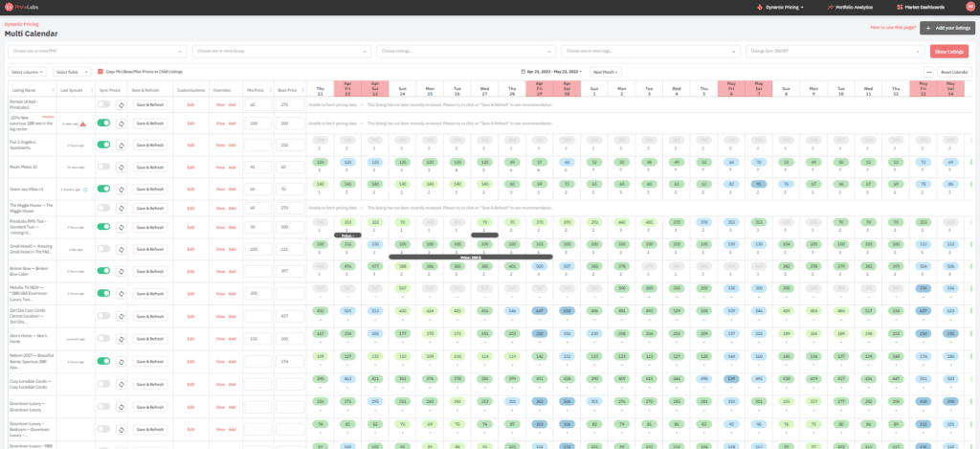Click the Thu 21 price cell for Green sea Villas
This screenshot has height=449, width=980.
[x=320, y=185]
